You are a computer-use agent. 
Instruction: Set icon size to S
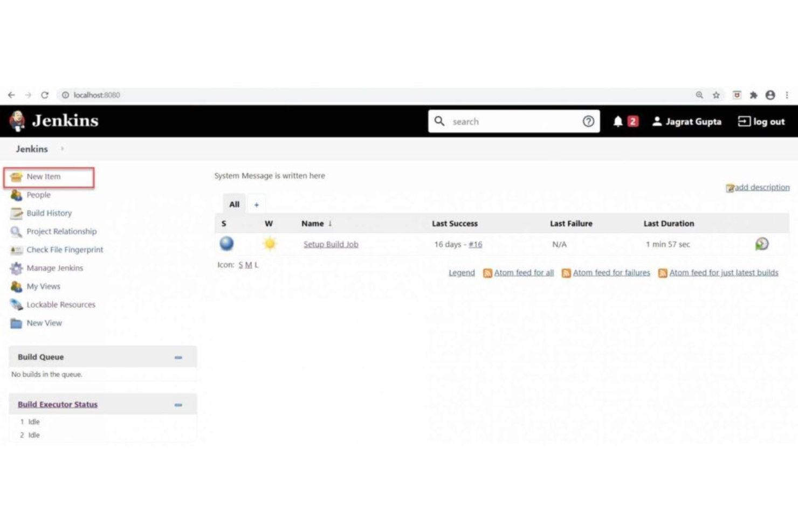pos(240,265)
